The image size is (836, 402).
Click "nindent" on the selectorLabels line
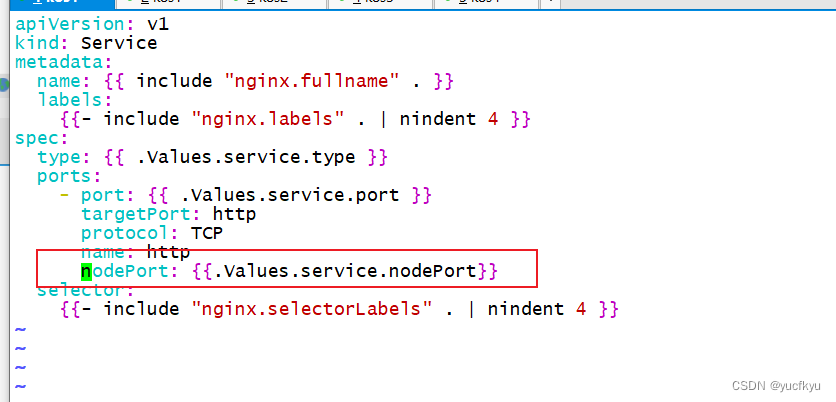pos(526,309)
